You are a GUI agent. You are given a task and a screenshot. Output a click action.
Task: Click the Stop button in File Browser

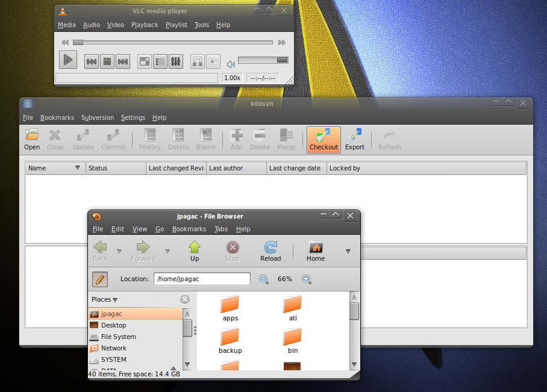(233, 251)
